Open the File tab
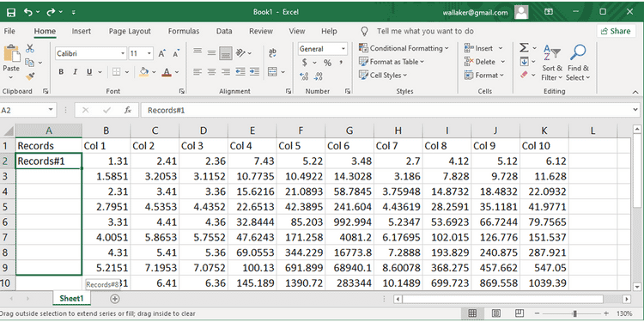The height and width of the screenshot is (322, 644). click(9, 31)
